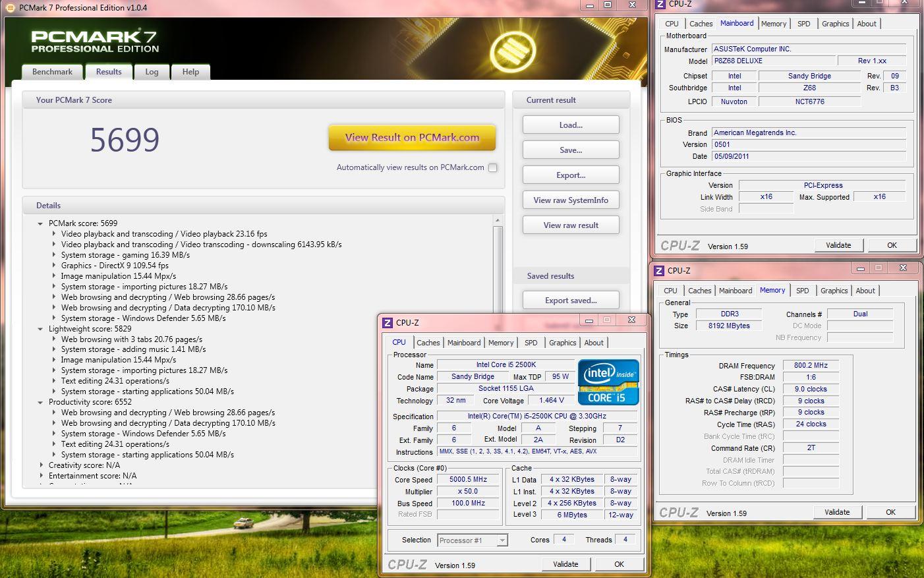Open the Log tab in PCMark
Viewport: 924px width, 578px height.
[152, 72]
